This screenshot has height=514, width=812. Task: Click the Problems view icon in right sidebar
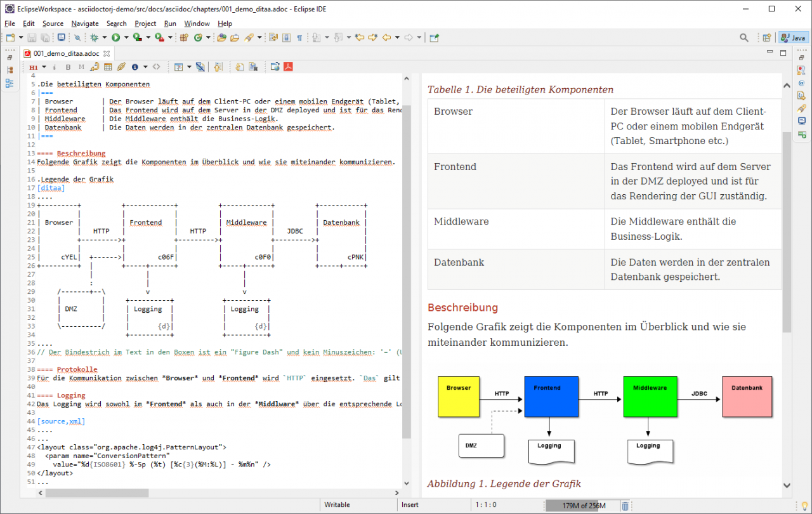point(802,70)
